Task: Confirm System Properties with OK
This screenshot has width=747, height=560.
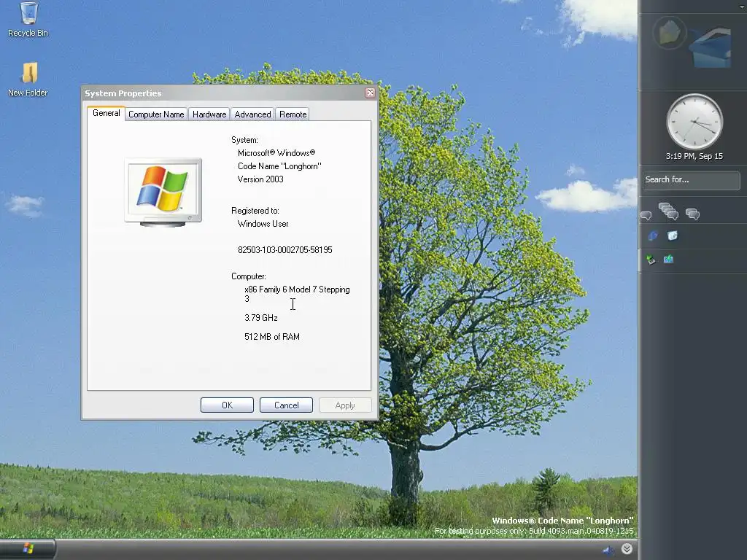Action: [228, 405]
